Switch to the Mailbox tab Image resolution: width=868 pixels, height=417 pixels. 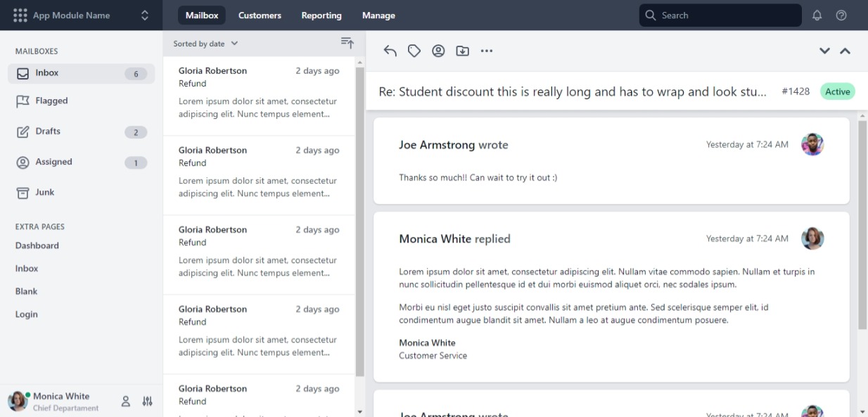[201, 15]
